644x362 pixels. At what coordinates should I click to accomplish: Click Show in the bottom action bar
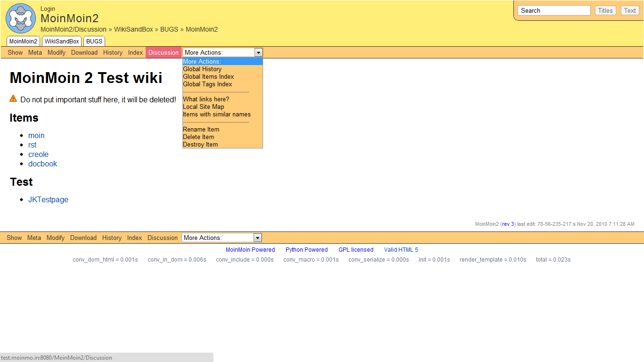click(x=14, y=238)
